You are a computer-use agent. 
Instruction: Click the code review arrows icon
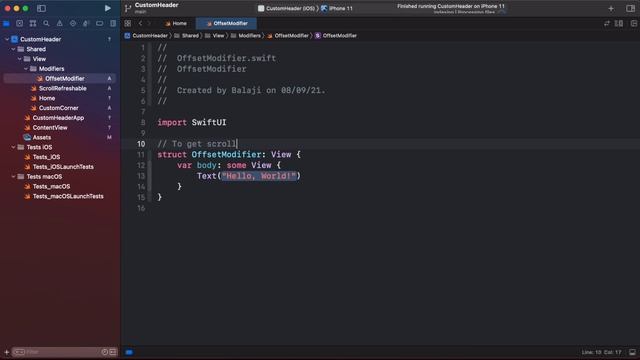point(607,24)
